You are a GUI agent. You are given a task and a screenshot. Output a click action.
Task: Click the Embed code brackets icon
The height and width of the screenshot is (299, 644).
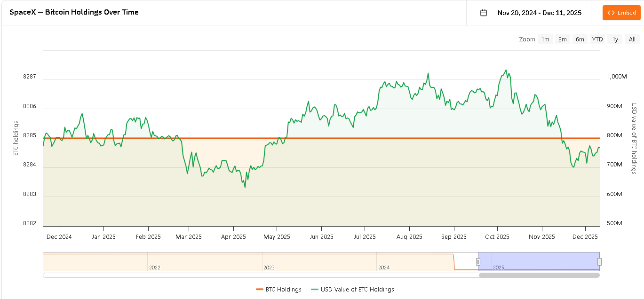611,13
